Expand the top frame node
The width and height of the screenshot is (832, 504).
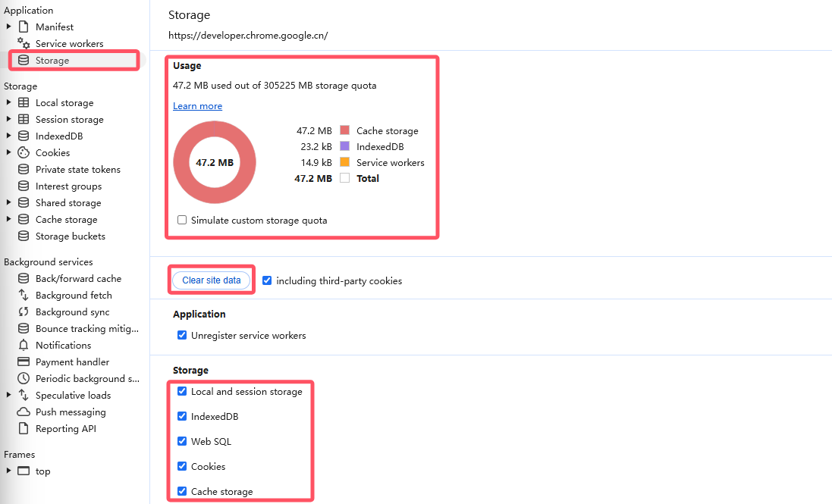click(x=9, y=471)
